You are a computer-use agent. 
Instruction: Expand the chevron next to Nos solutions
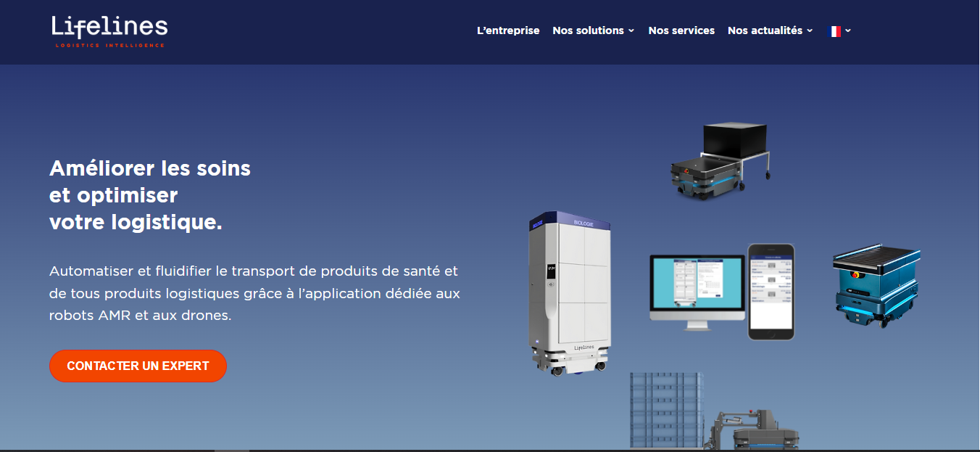pos(631,31)
